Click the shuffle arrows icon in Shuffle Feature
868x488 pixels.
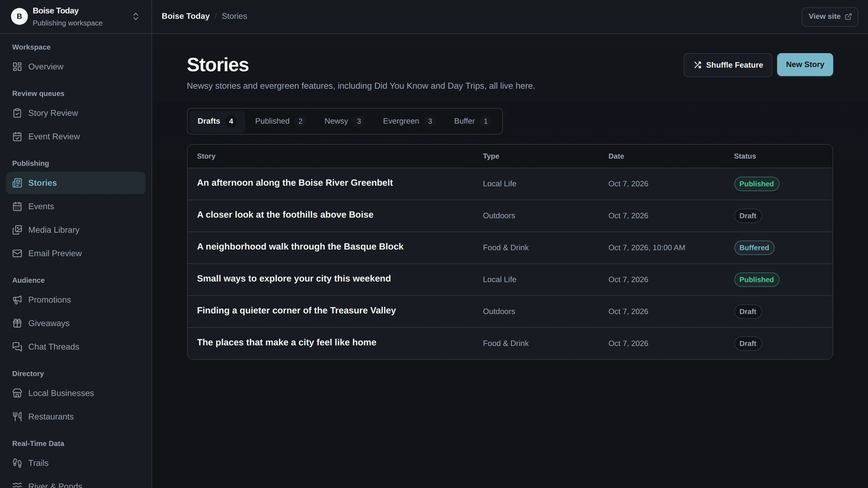click(697, 65)
